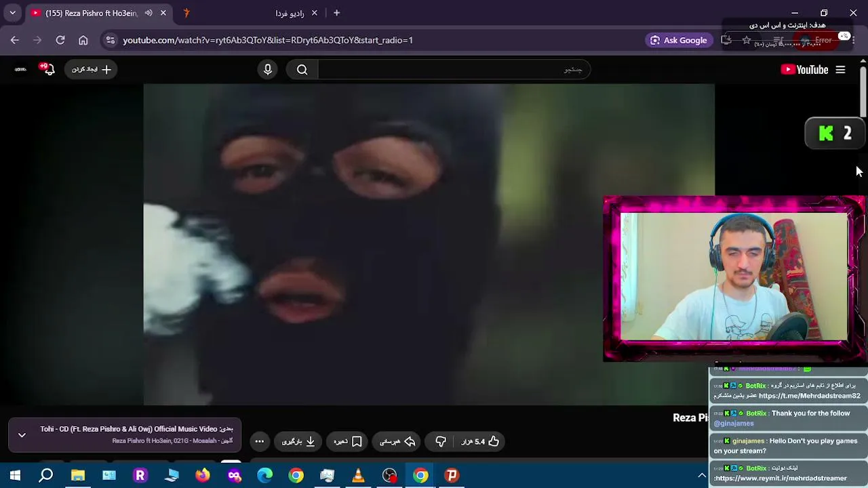Start voice search with the microphone icon
This screenshot has width=868, height=488.
268,69
